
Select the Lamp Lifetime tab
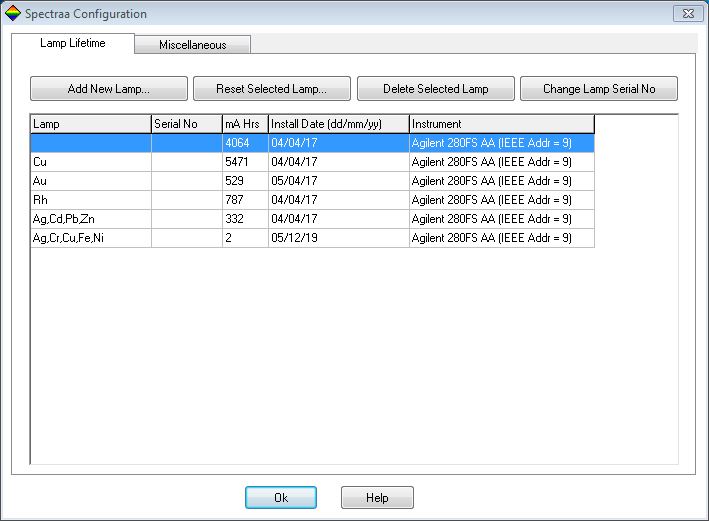click(x=72, y=44)
